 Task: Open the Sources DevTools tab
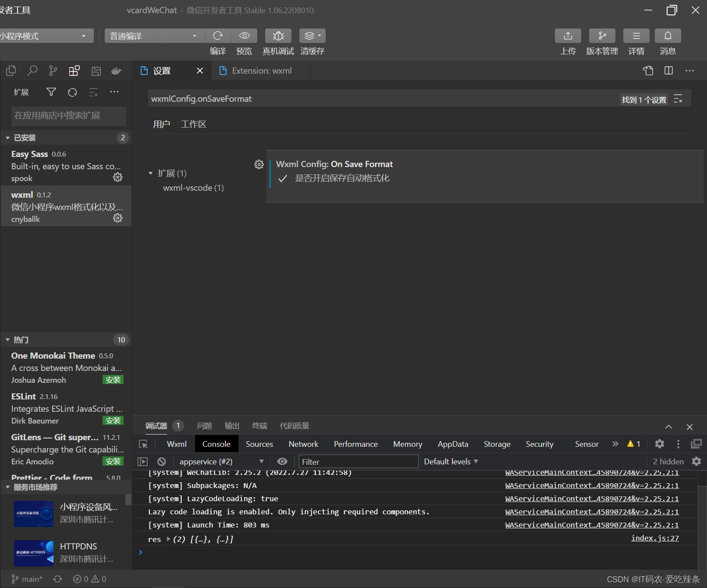(x=259, y=444)
